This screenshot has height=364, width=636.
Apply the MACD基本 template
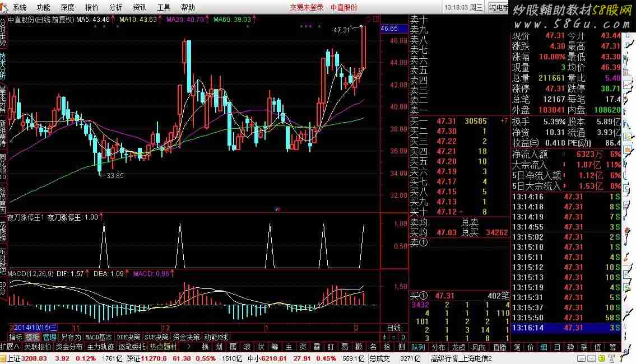(x=99, y=337)
